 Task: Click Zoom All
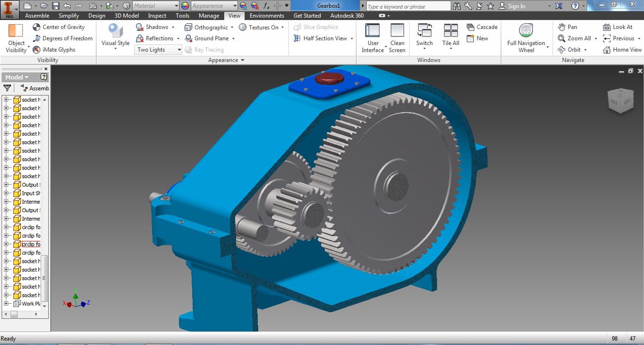click(x=574, y=38)
